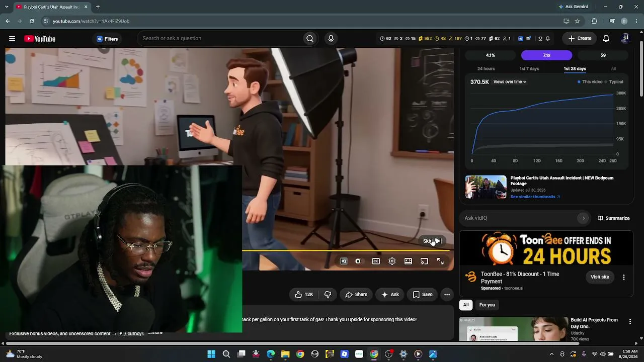The width and height of the screenshot is (644, 362).
Task: Open the Create menu
Action: pos(580,39)
